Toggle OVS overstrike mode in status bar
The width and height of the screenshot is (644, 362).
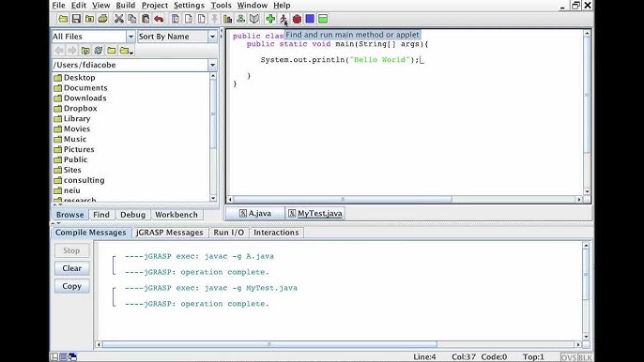coord(569,357)
